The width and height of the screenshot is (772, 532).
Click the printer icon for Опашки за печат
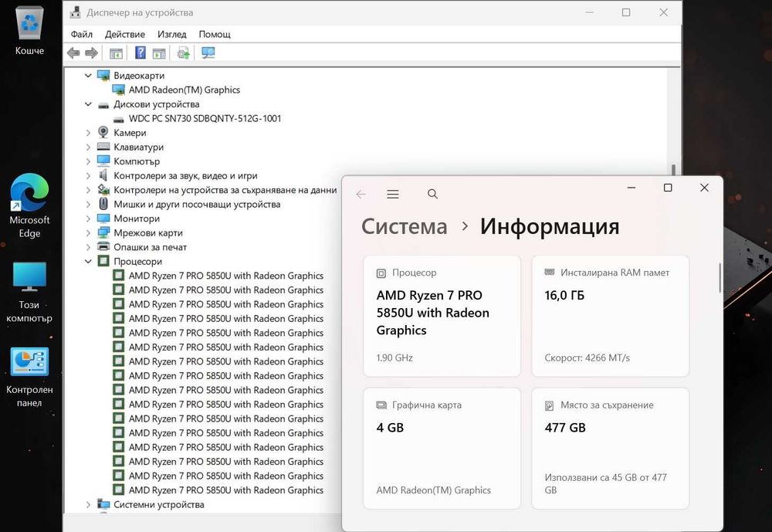point(103,246)
